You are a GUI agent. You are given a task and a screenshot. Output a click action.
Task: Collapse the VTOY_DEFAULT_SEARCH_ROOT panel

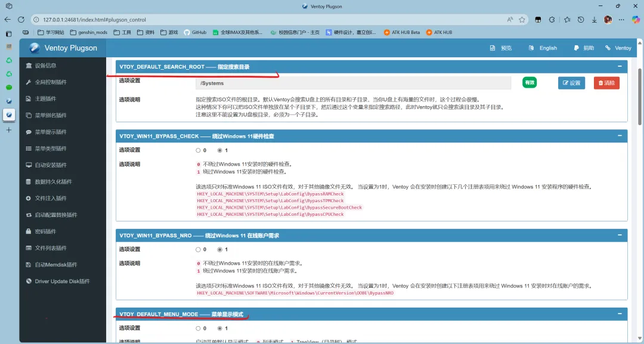click(x=620, y=66)
